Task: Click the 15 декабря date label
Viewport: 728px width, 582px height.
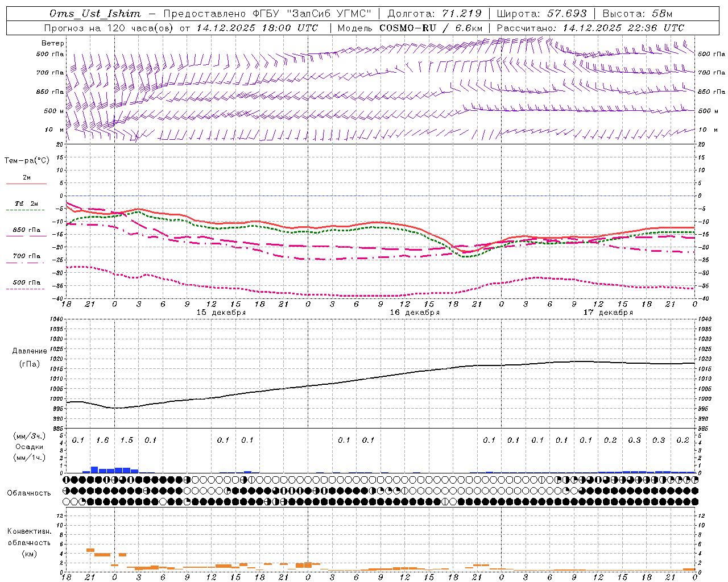Action: [x=221, y=313]
